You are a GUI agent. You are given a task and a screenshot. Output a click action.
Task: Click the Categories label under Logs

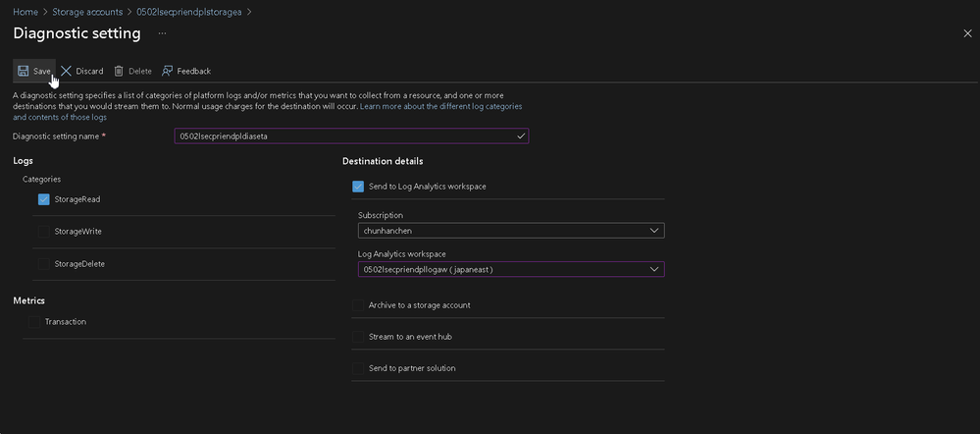tap(42, 179)
